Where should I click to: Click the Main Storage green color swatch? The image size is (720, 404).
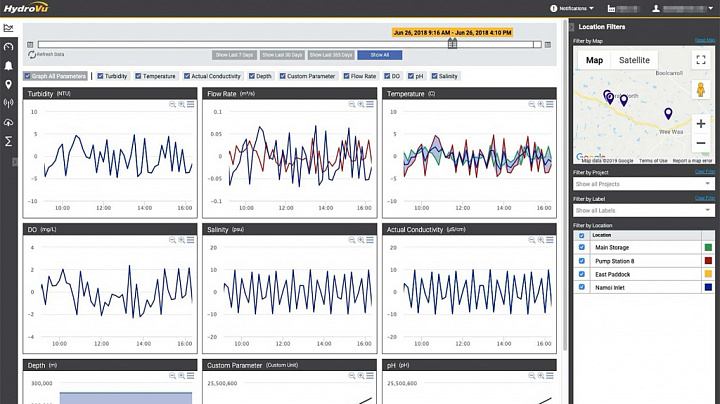708,247
